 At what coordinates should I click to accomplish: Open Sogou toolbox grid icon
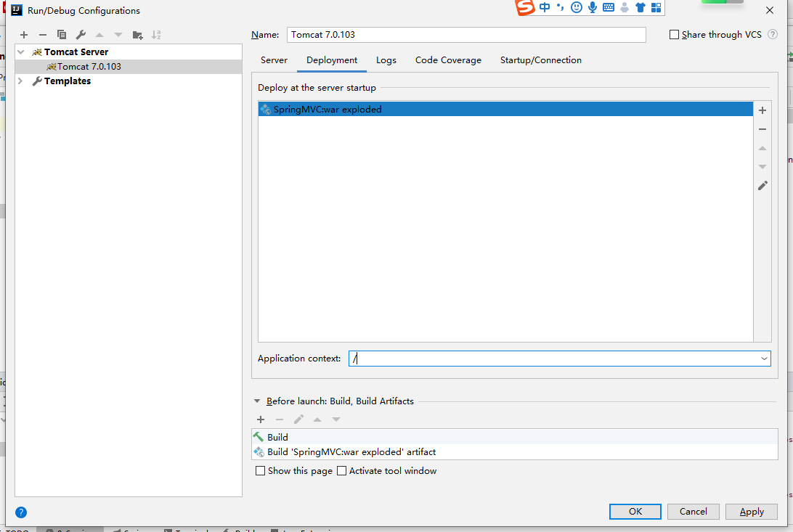pos(656,7)
